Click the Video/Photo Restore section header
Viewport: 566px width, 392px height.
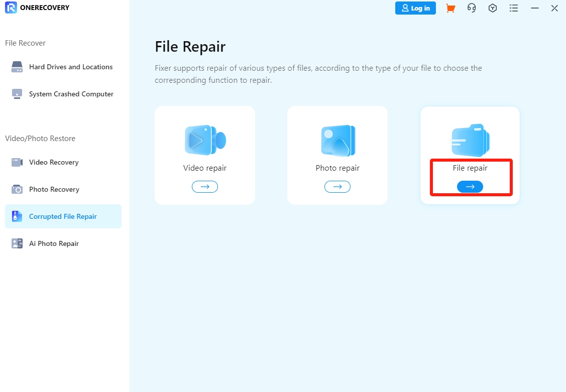pos(40,139)
